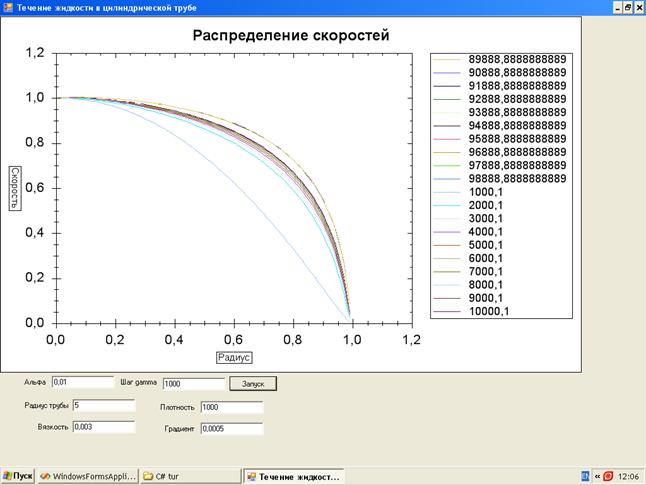Expand hidden tray icons arrow
This screenshot has height=485, width=646.
[598, 476]
